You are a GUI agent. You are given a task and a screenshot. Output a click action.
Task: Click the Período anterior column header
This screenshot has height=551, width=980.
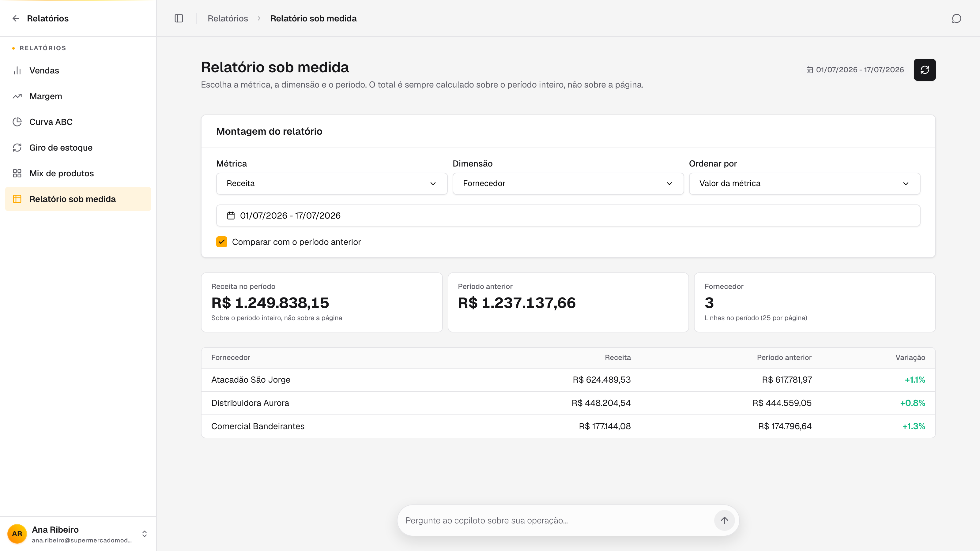point(784,358)
